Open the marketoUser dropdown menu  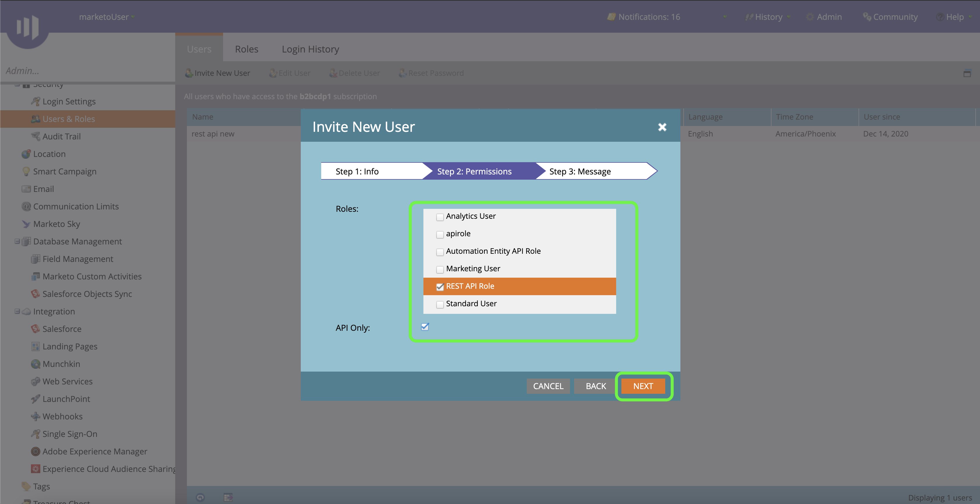click(107, 17)
